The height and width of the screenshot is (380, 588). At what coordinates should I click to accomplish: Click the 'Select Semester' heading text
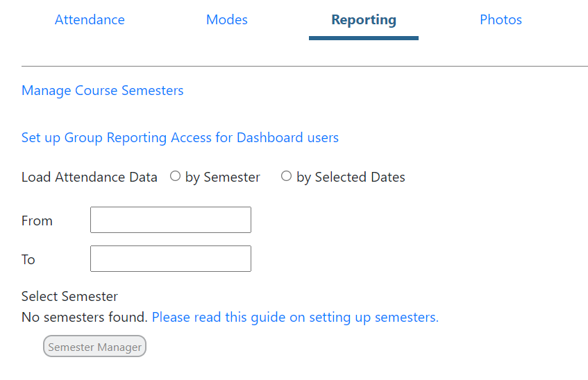(69, 297)
